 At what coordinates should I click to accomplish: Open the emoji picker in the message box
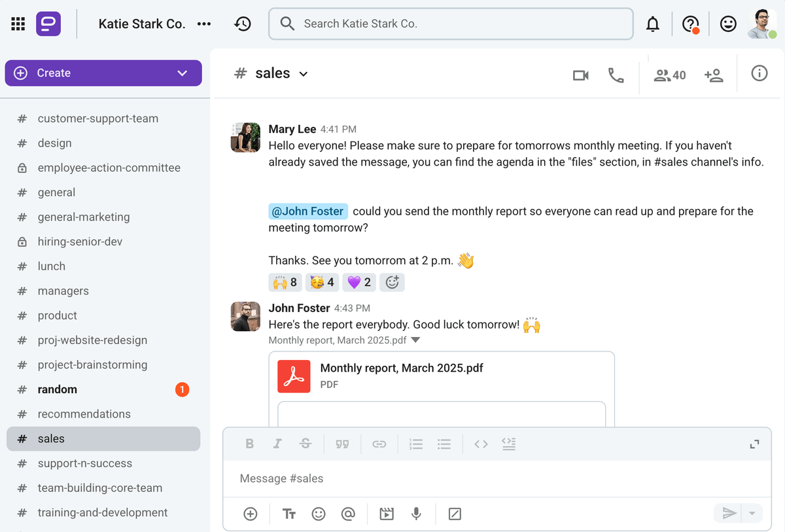click(x=319, y=514)
